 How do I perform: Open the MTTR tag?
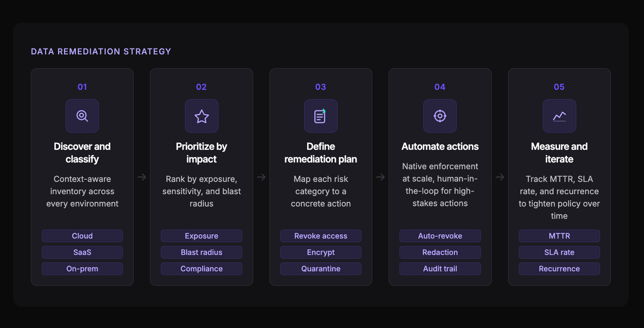pyautogui.click(x=559, y=236)
